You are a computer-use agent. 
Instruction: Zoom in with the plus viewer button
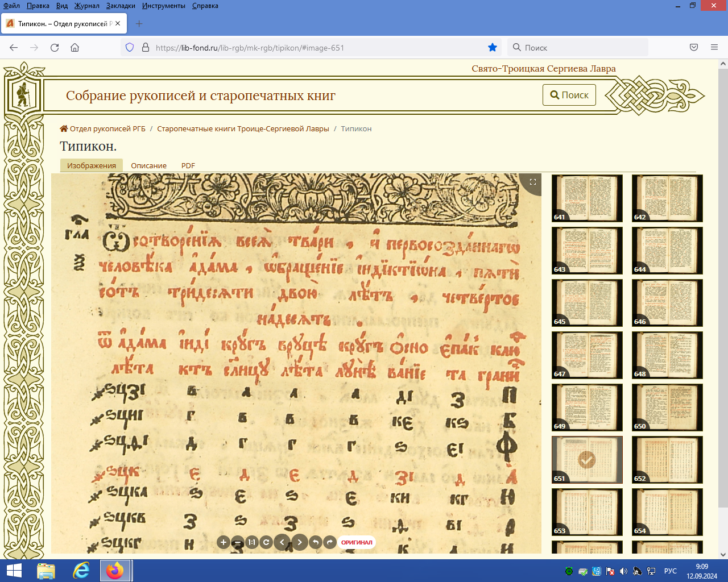tap(224, 542)
